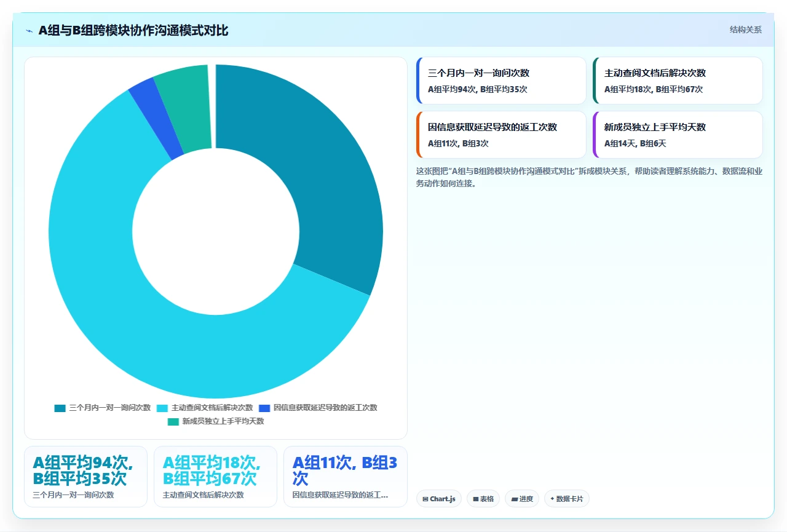787x532 pixels.
Task: Open the 三个月内一对一询问次数 info card
Action: pos(501,81)
